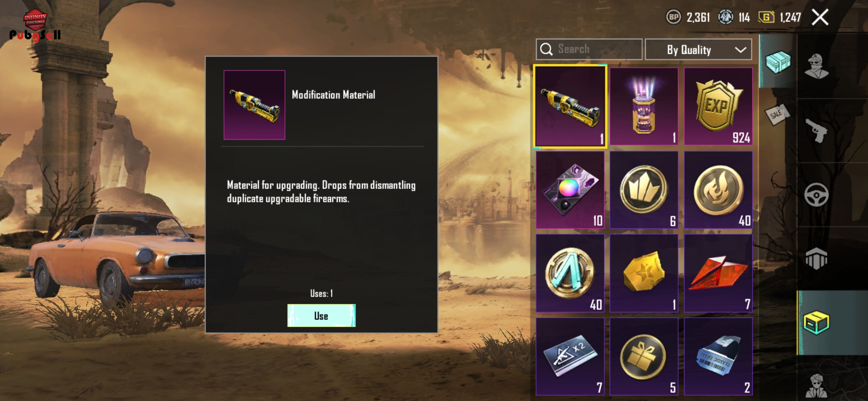Open the By Quality sort dropdown
Screen dimensions: 868x401
pos(698,49)
